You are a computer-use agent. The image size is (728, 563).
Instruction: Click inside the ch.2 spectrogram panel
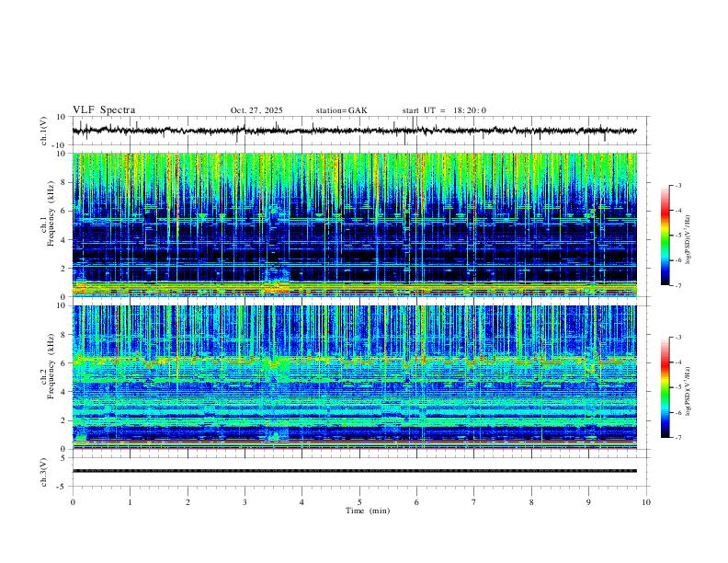pos(355,377)
